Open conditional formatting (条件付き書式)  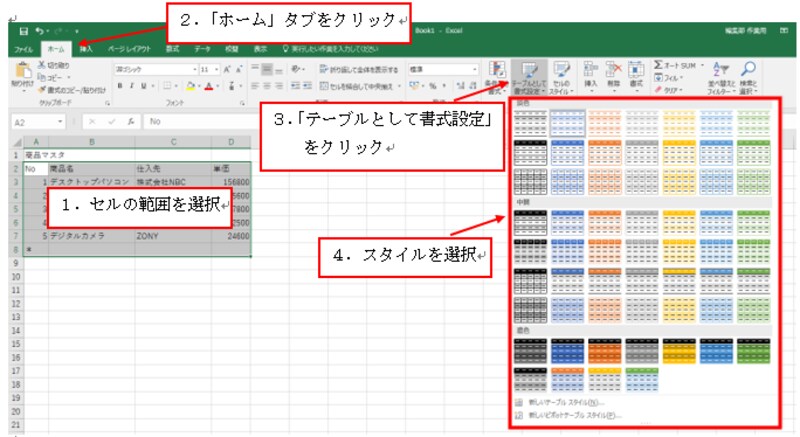coord(496,78)
